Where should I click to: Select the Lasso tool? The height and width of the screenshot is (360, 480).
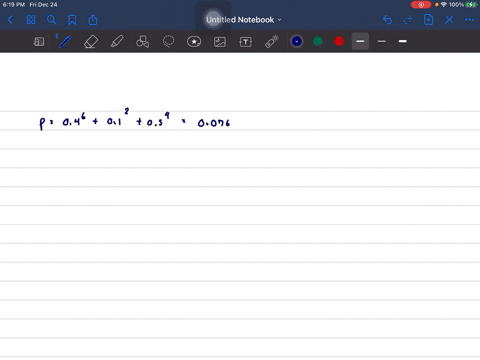(168, 42)
